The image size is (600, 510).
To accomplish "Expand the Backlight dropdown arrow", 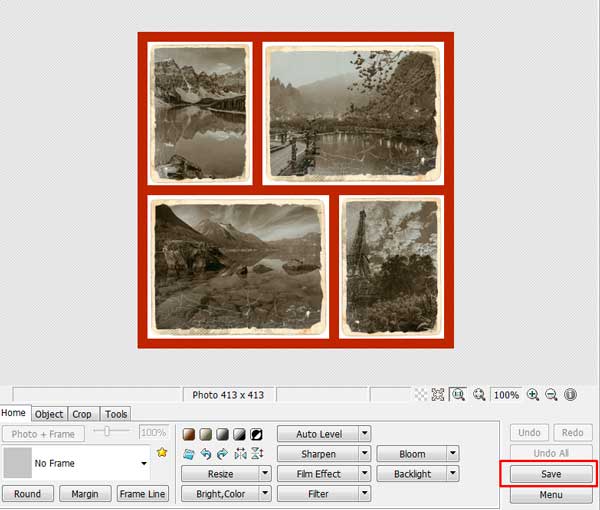I will (x=453, y=473).
